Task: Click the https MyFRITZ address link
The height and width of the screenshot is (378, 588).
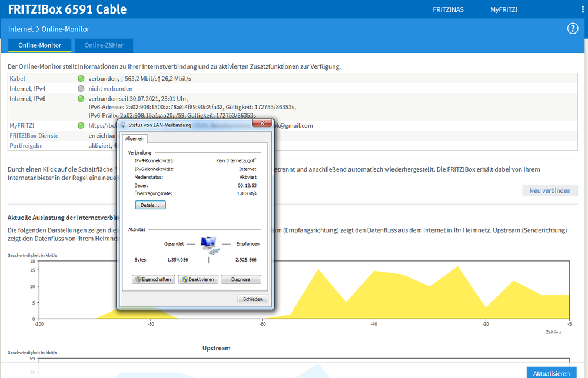Action: [102, 125]
